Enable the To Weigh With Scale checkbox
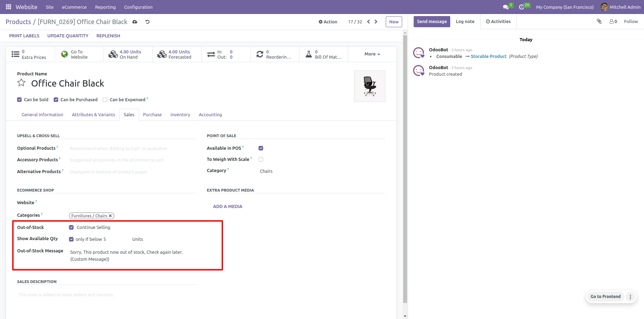The width and height of the screenshot is (644, 319). (261, 159)
